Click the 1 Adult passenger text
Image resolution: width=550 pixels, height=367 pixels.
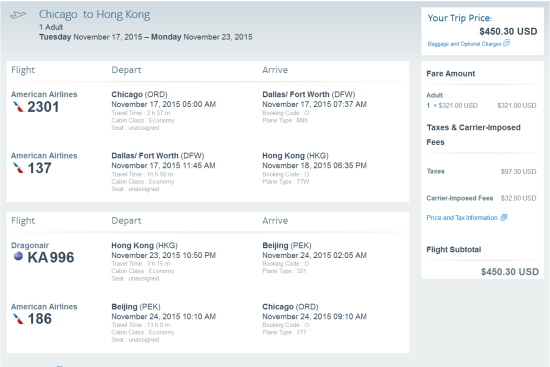[51, 27]
